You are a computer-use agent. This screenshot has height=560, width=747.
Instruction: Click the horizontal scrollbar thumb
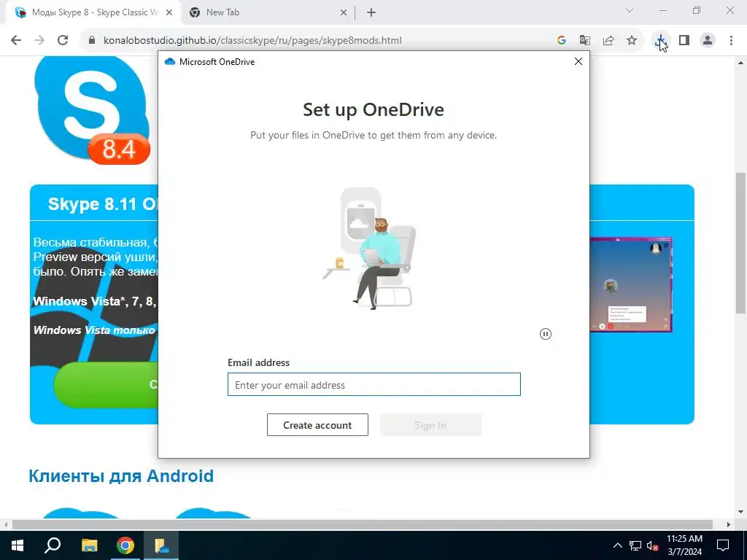coord(362,524)
